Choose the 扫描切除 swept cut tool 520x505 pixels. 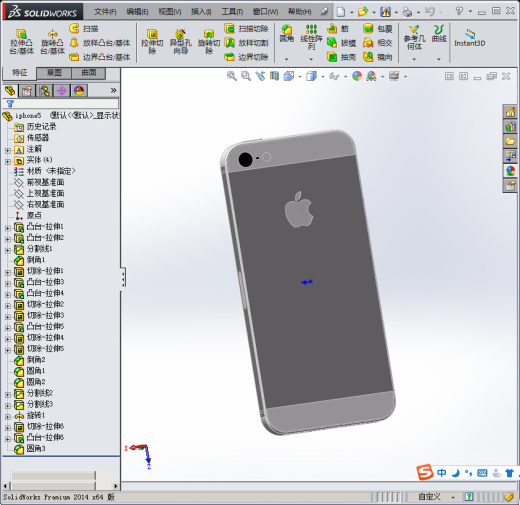(246, 29)
